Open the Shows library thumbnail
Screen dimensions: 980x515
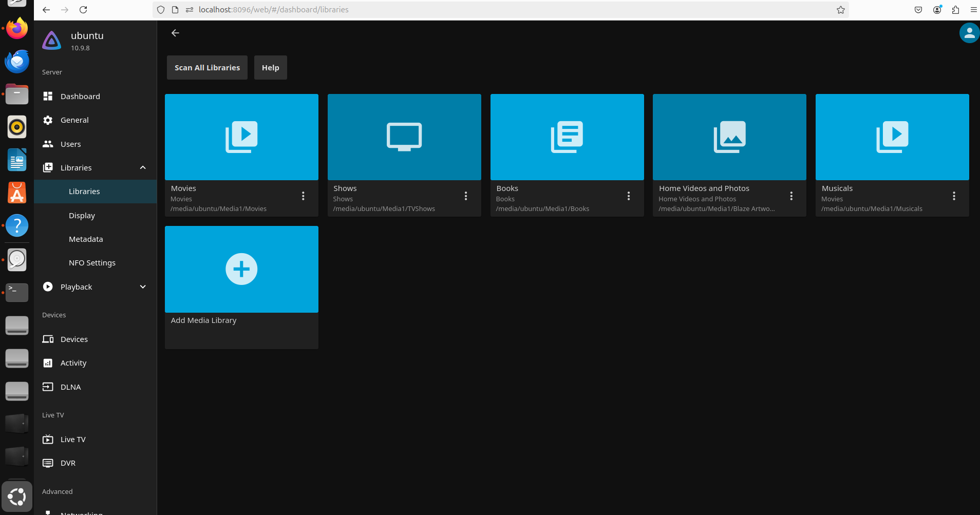(x=404, y=137)
